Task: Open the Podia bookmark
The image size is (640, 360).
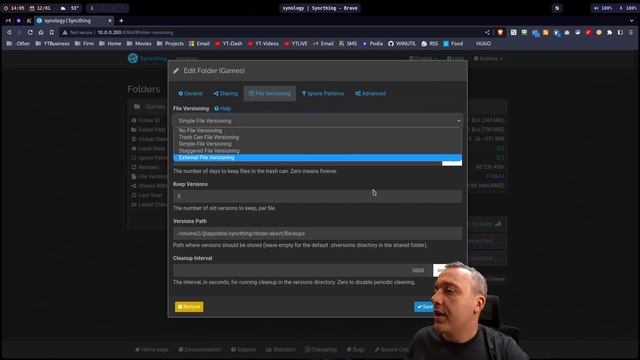Action: 372,43
